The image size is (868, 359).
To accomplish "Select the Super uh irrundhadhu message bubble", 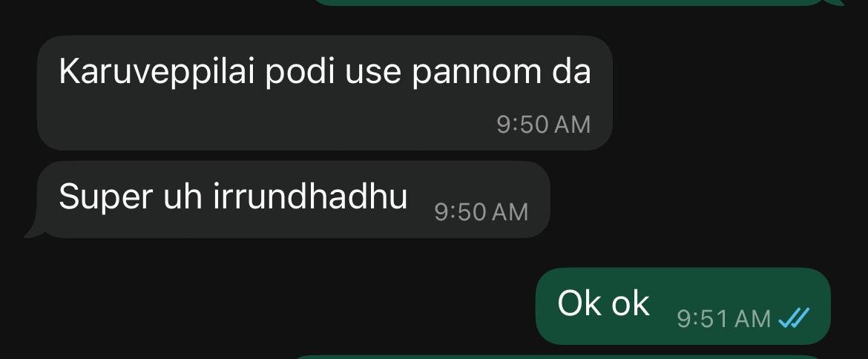I will (x=293, y=200).
